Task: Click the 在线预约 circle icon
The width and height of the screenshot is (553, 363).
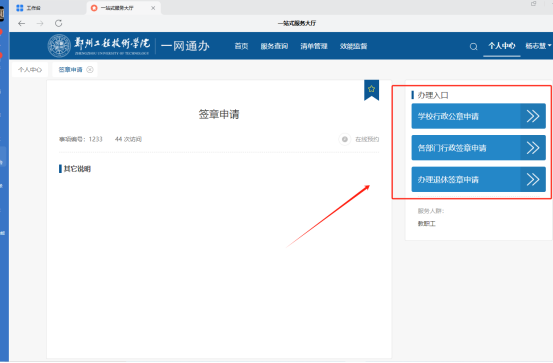Action: pos(345,139)
